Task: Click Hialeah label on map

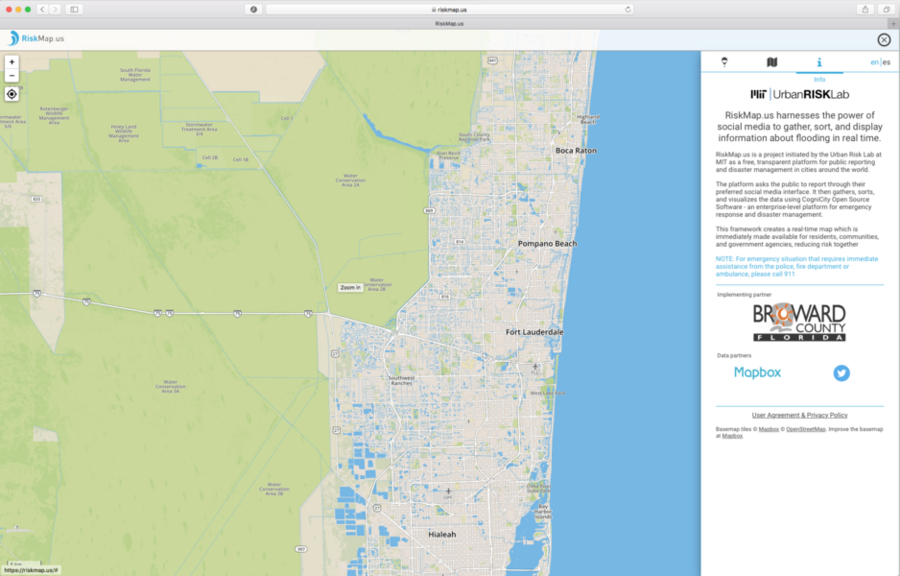Action: (442, 534)
